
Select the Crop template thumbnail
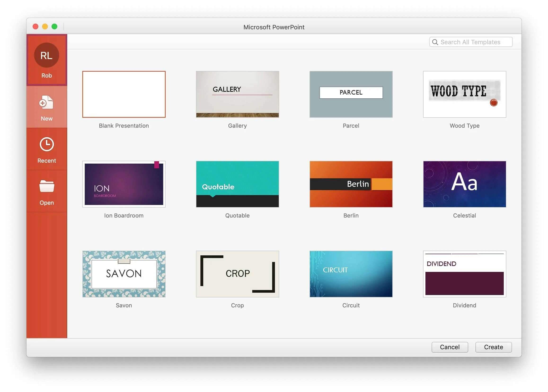[237, 274]
